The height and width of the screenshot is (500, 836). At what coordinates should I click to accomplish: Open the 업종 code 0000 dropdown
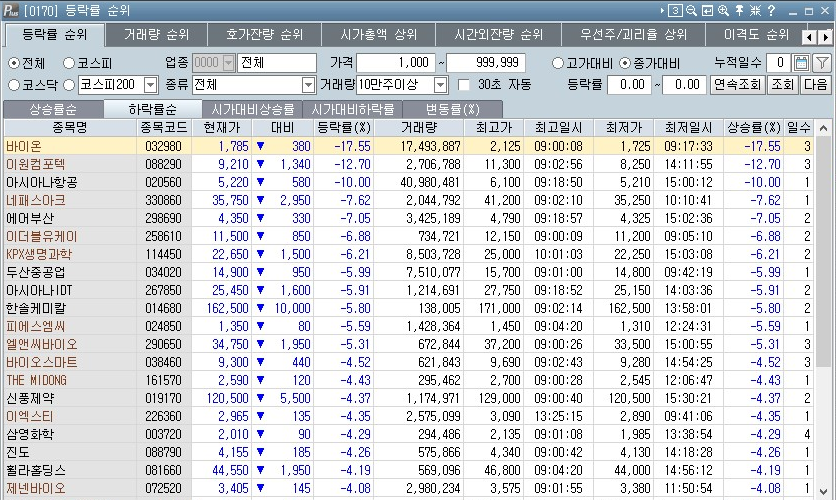pos(229,63)
